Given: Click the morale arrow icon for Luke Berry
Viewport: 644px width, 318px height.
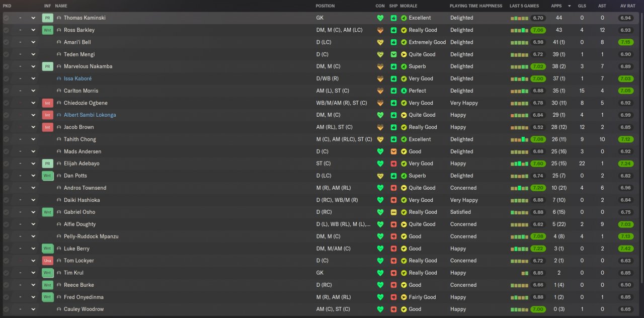Looking at the screenshot, I should (x=404, y=249).
